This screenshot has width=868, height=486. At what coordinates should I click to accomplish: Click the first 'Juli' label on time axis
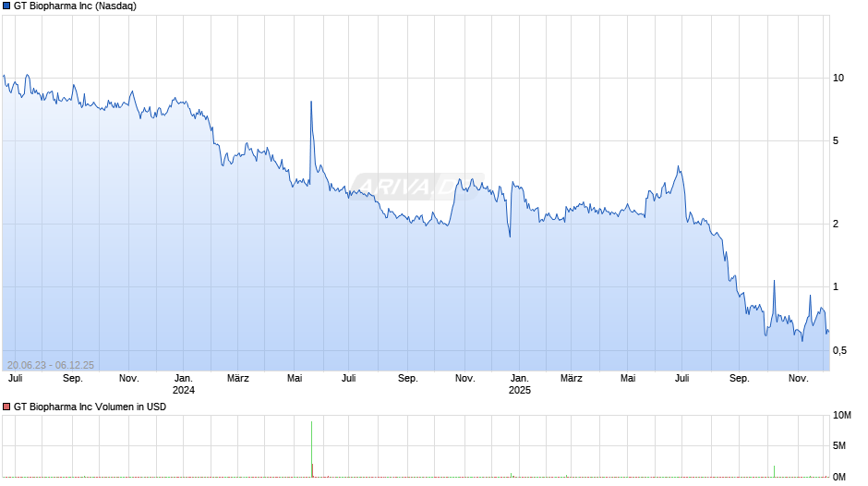click(16, 379)
